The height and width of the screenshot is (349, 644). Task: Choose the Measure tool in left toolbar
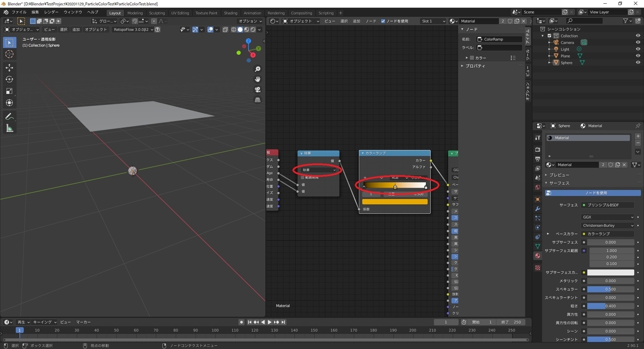click(9, 128)
